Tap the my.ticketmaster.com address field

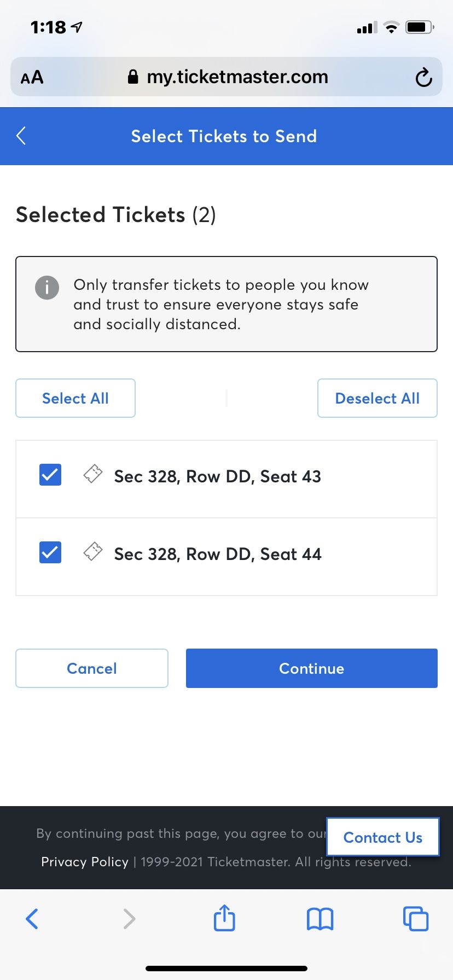pos(226,77)
